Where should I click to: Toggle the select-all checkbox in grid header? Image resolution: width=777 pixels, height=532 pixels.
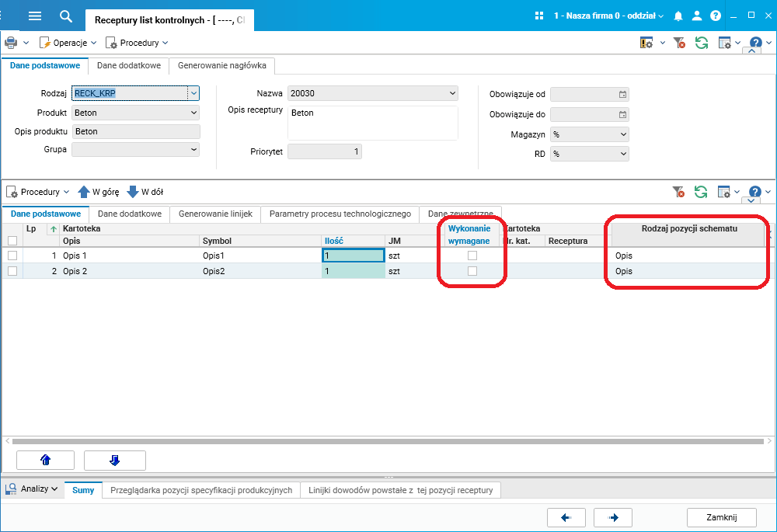[12, 241]
